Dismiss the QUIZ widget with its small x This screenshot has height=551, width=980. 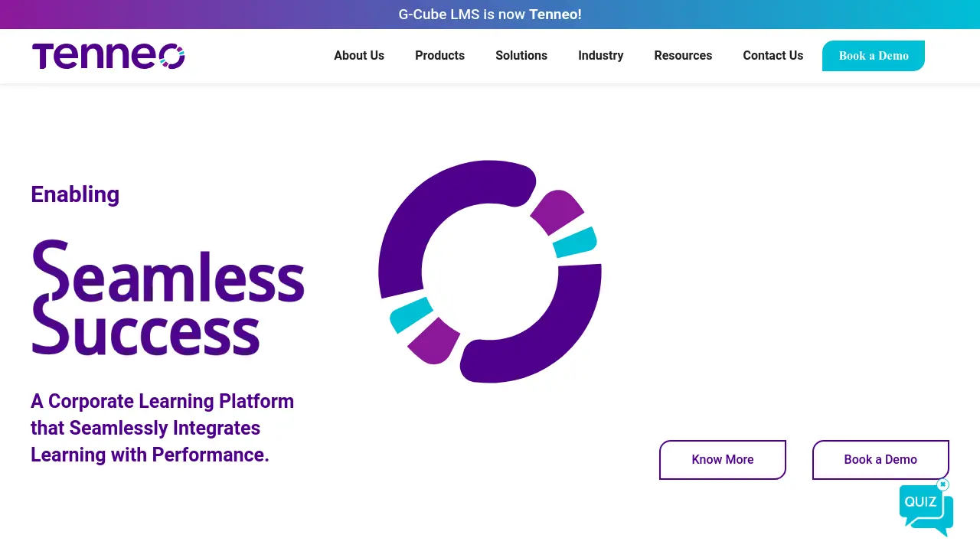pyautogui.click(x=943, y=484)
